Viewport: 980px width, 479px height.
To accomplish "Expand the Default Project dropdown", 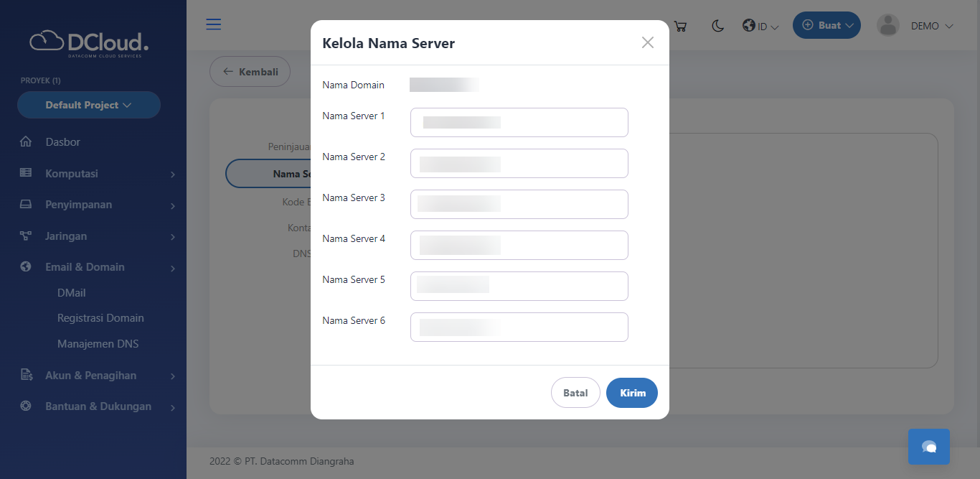I will tap(88, 105).
